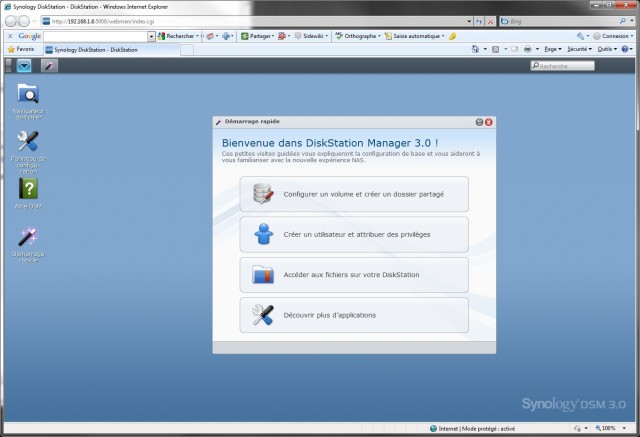Click the Orthographe spell check button
Viewport: 640px width, 437px height.
coord(358,36)
